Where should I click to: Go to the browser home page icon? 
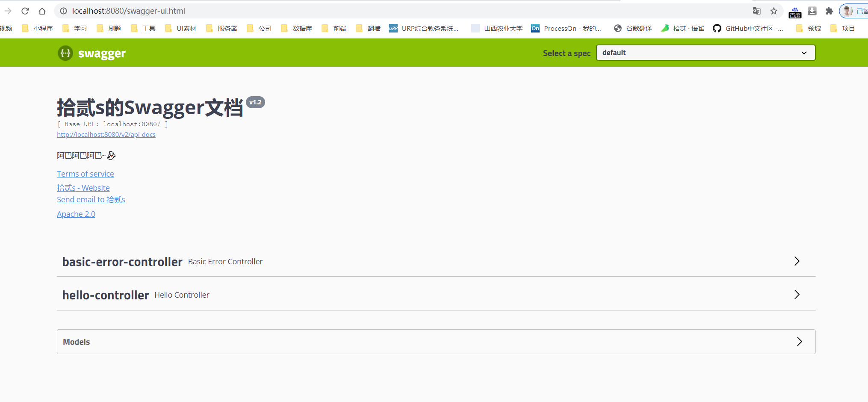click(x=42, y=11)
